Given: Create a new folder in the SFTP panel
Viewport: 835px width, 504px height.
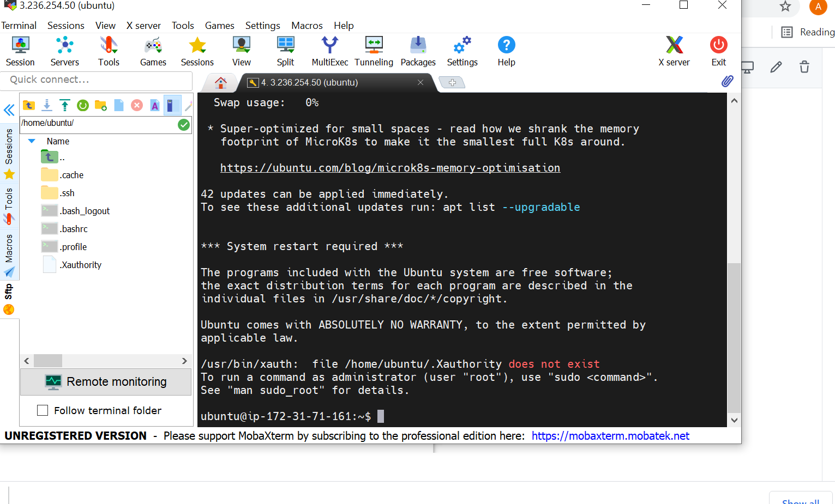Looking at the screenshot, I should 100,105.
